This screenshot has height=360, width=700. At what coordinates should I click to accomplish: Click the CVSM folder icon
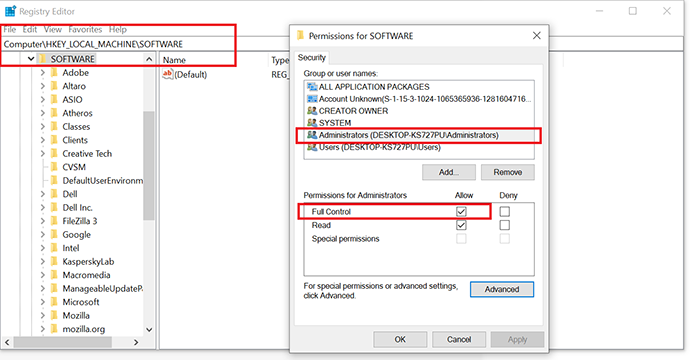pyautogui.click(x=54, y=167)
